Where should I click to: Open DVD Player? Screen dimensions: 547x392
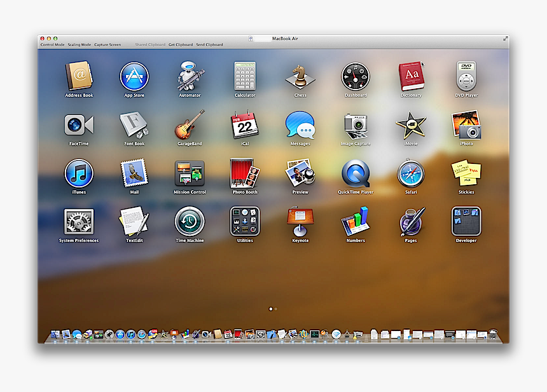point(466,76)
